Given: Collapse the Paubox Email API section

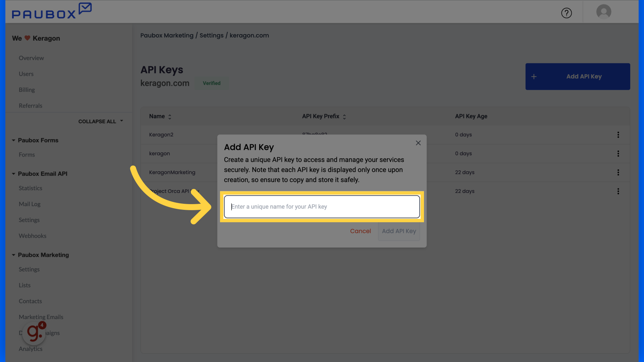Looking at the screenshot, I should 13,174.
